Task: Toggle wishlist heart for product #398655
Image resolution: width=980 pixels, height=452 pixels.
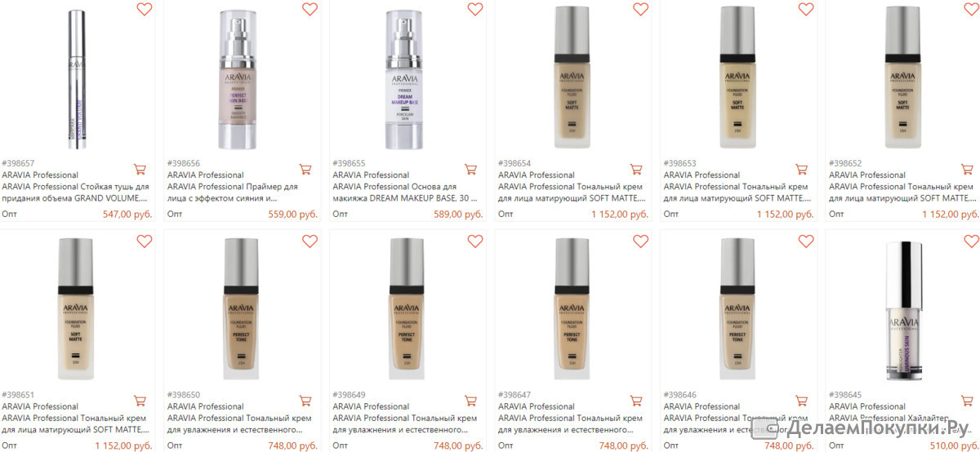Action: click(475, 10)
